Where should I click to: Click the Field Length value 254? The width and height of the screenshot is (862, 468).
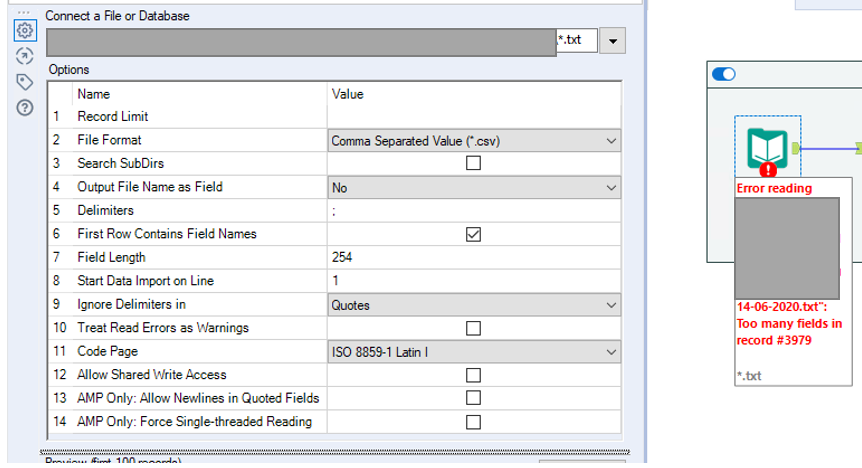tap(474, 258)
